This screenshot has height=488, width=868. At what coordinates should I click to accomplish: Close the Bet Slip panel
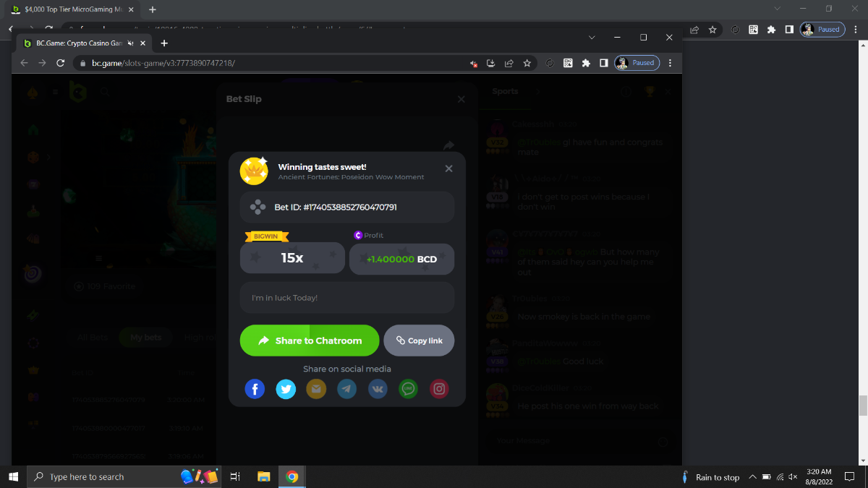coord(461,99)
